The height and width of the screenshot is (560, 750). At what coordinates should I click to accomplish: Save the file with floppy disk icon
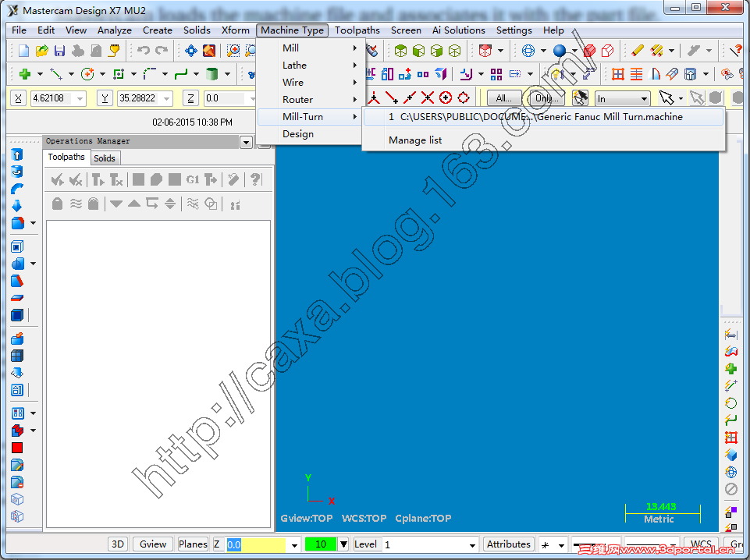tap(59, 51)
